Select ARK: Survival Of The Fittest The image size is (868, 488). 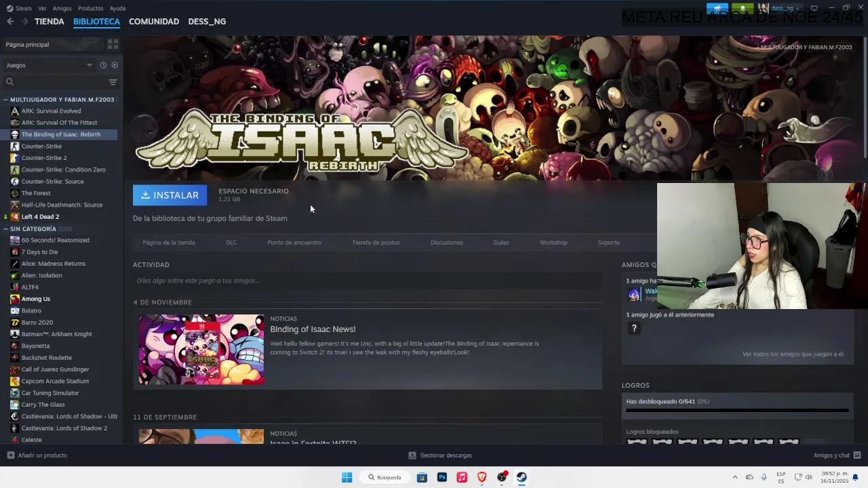[x=59, y=123]
